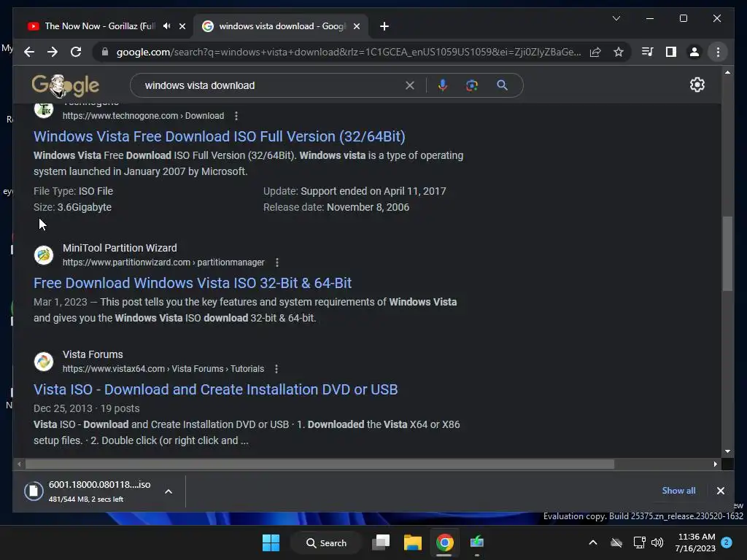Close the Google search tab

coord(356,26)
